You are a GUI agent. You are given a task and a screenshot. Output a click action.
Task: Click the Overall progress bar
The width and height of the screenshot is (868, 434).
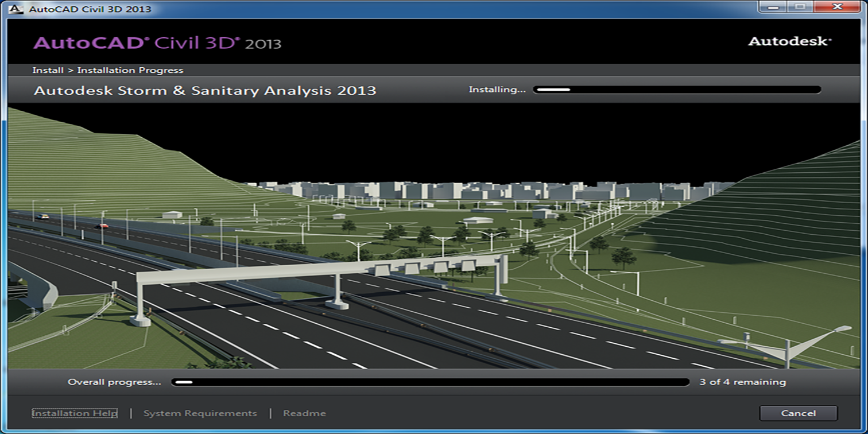point(431,382)
